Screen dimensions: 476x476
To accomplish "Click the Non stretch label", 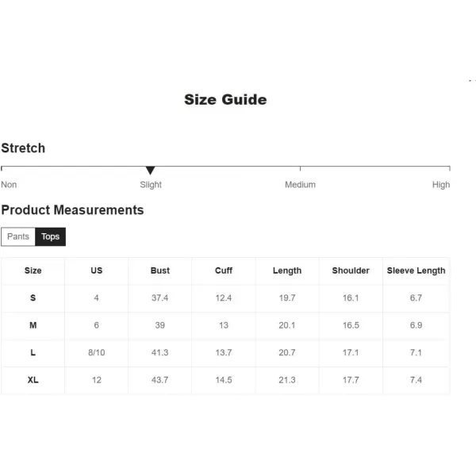I will pyautogui.click(x=9, y=185).
